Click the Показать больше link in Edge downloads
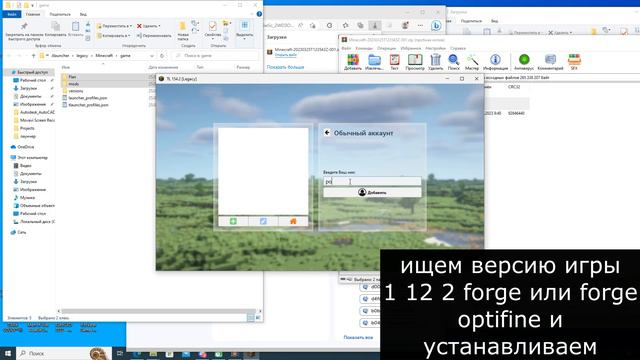640x360 pixels. (285, 67)
